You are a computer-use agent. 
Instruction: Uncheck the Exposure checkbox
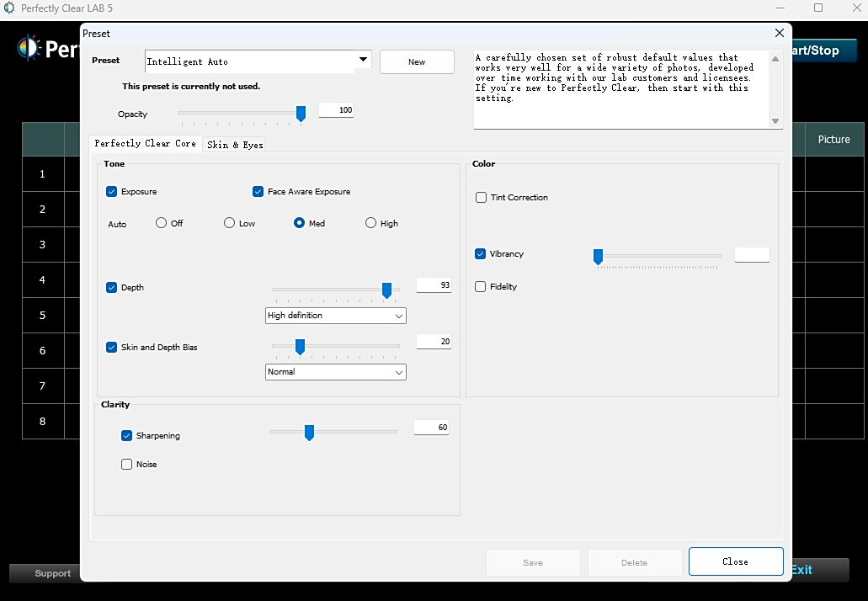[111, 191]
